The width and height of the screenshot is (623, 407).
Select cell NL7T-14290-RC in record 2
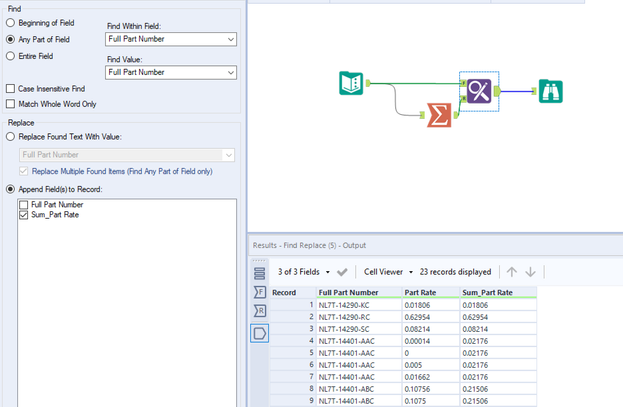[359, 317]
